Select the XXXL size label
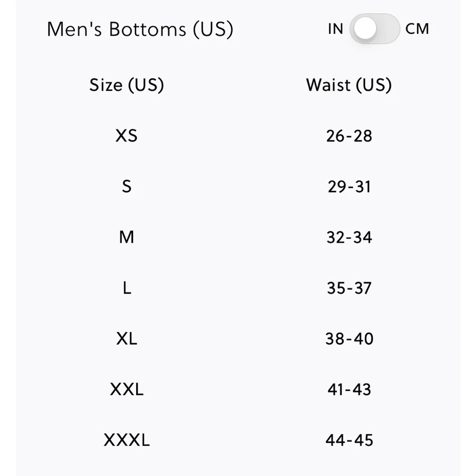 (x=127, y=440)
